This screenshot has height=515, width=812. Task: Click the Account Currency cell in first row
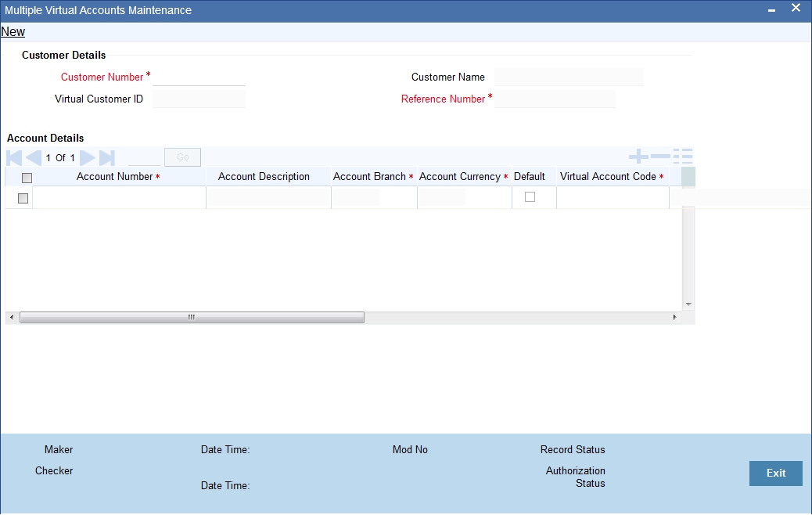(x=465, y=198)
